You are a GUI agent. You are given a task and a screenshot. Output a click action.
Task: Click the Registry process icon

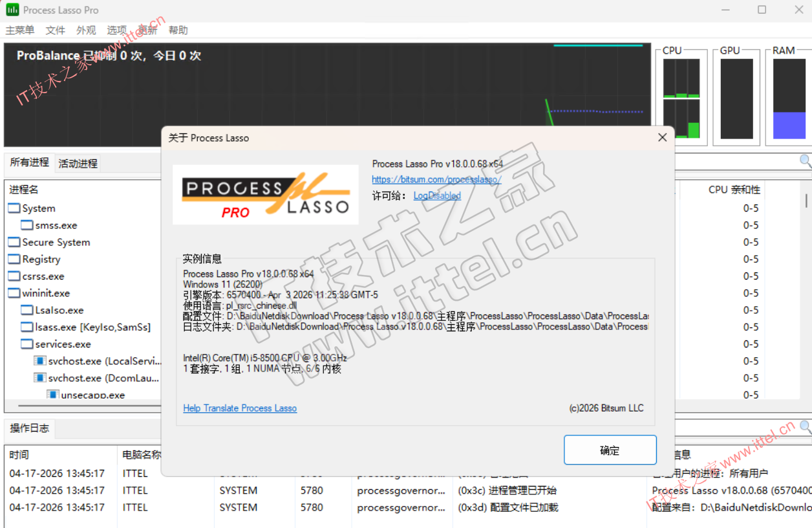(x=14, y=259)
